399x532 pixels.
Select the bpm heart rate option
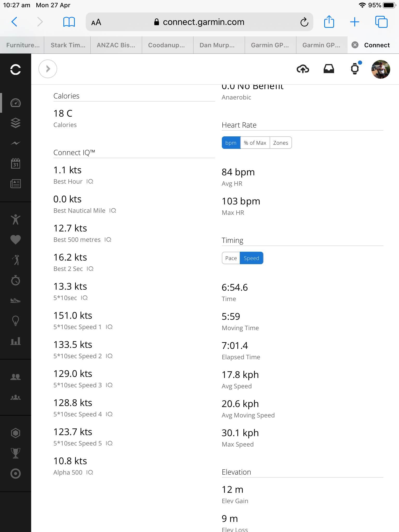click(x=231, y=143)
